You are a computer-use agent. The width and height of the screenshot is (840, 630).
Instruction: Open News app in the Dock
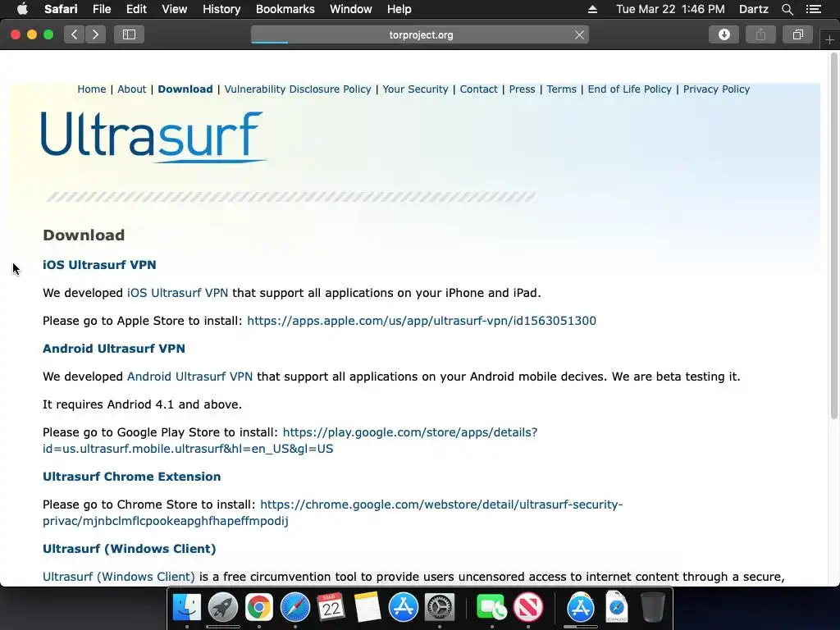tap(527, 608)
